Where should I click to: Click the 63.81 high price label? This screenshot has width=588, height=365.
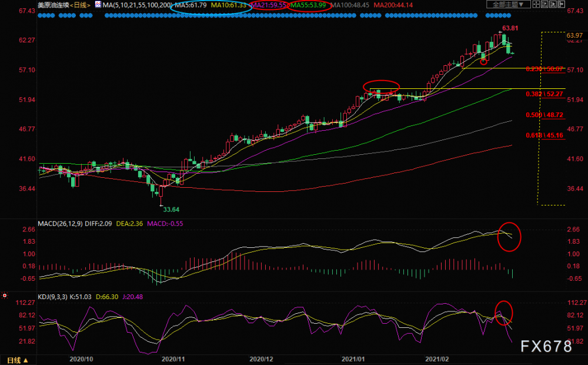(510, 28)
